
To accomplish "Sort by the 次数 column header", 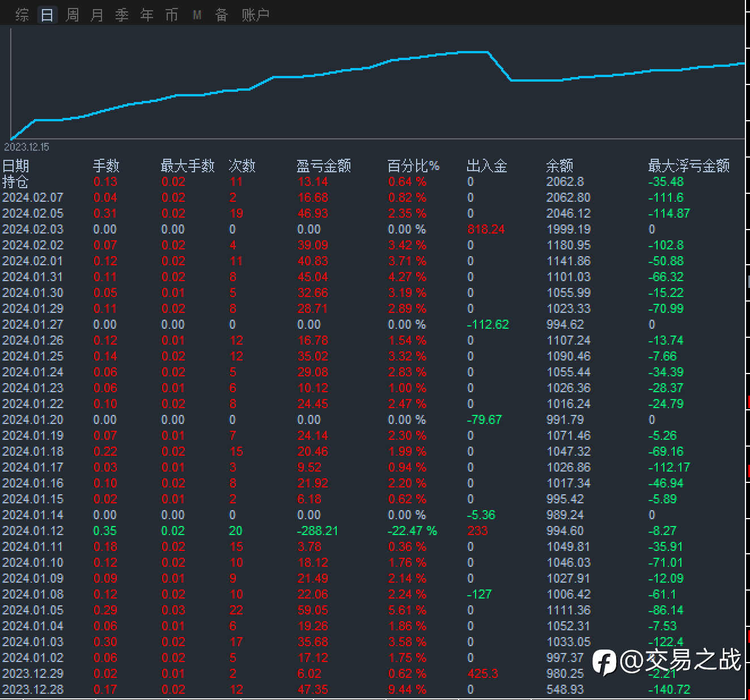I will (242, 166).
